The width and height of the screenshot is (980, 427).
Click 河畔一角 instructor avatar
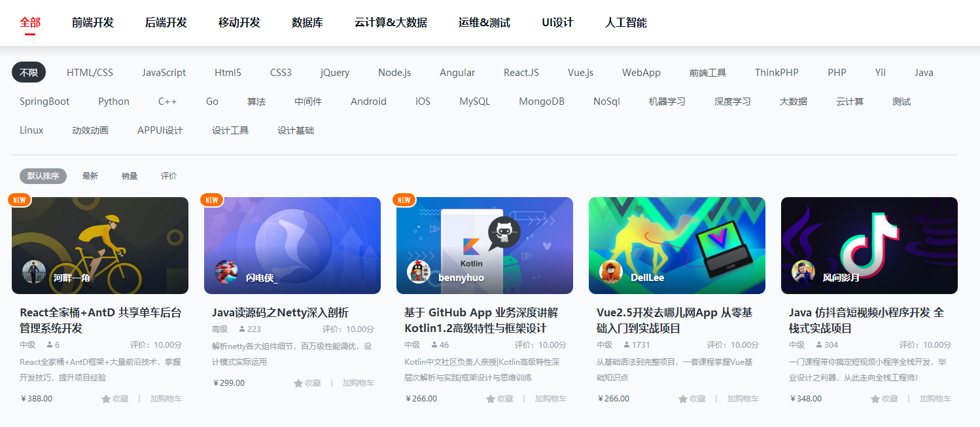tap(34, 272)
